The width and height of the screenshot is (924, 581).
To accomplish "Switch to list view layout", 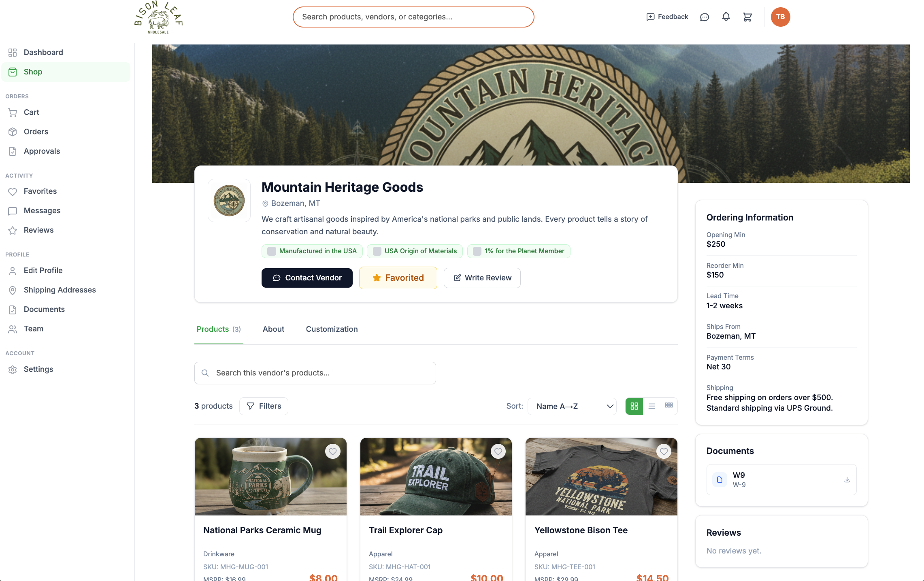I will (651, 406).
